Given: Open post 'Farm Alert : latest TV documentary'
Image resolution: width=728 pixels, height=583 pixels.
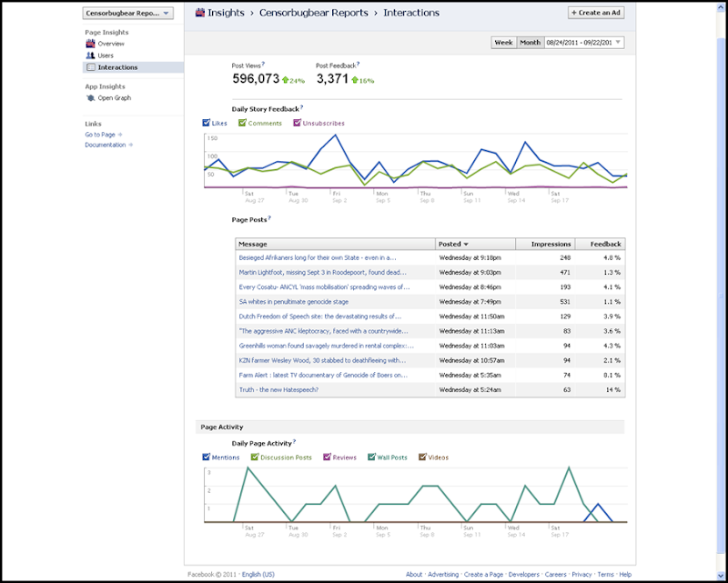Looking at the screenshot, I should (323, 375).
